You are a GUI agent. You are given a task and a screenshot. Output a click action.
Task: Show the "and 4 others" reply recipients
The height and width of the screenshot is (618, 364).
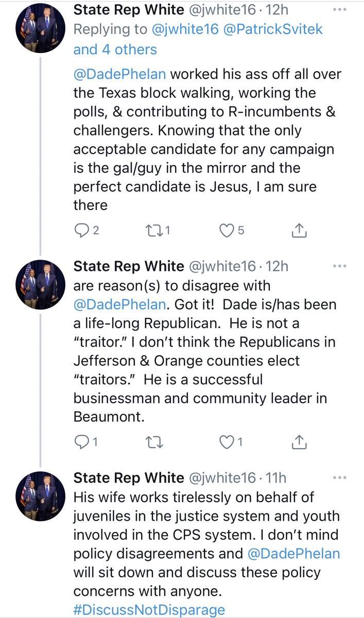(115, 49)
